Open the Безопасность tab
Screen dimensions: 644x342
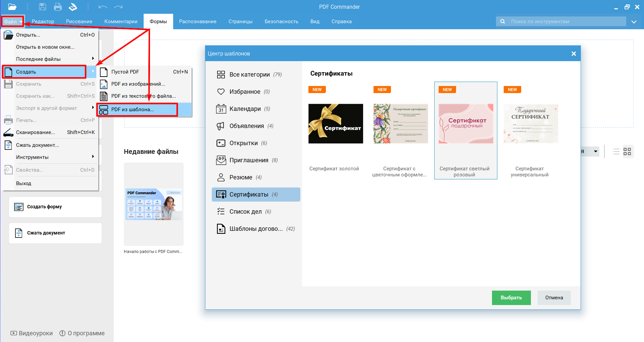tap(281, 22)
